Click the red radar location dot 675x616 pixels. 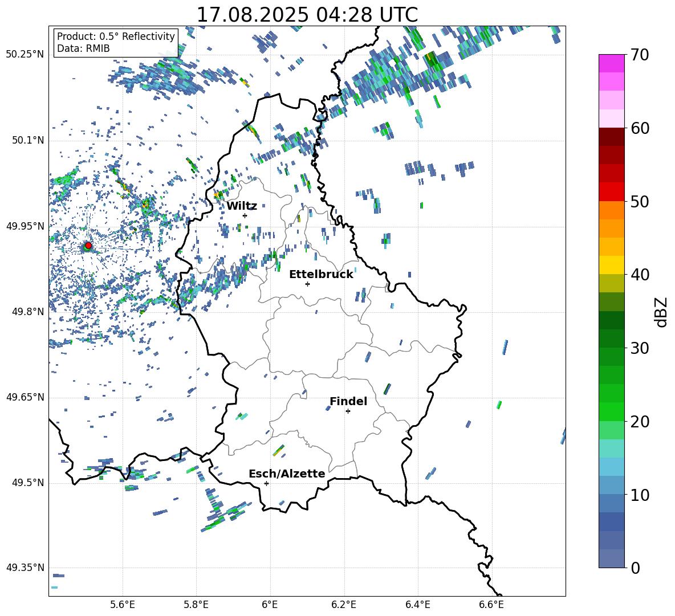[x=88, y=246]
